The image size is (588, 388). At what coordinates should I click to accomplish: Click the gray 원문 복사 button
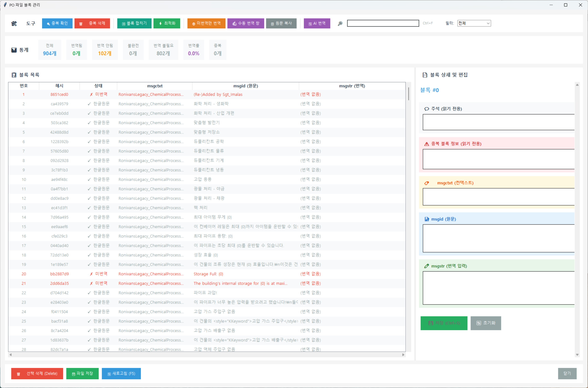281,23
